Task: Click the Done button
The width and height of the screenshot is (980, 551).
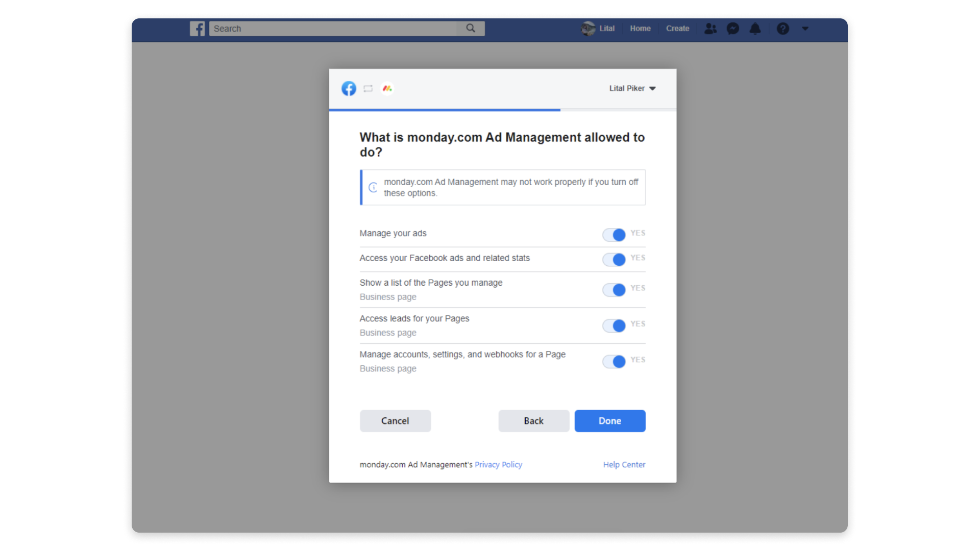Action: pyautogui.click(x=610, y=421)
